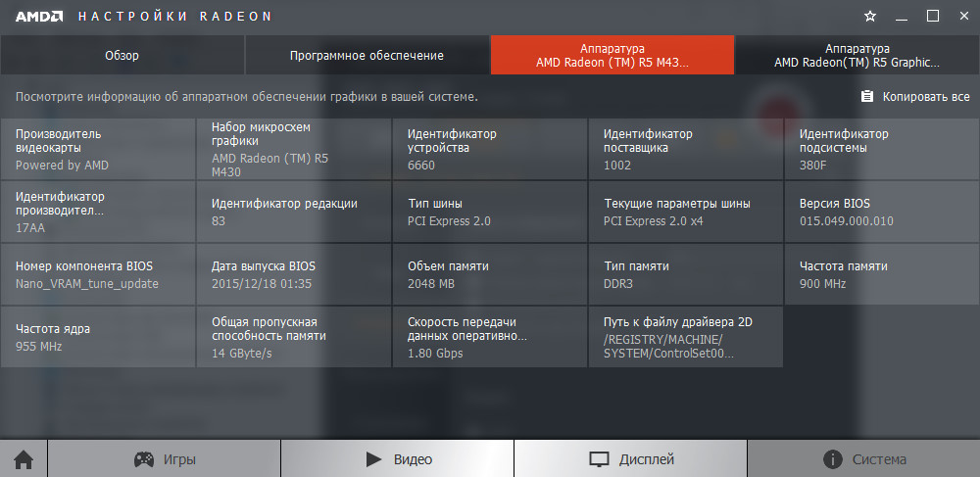The height and width of the screenshot is (477, 980).
Task: Click the clipboard icon next to Копировать все
Action: tap(867, 97)
